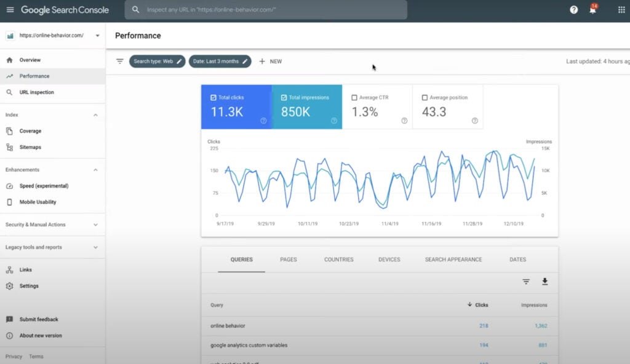This screenshot has width=630, height=364.
Task: Open the filter options in the queries table
Action: click(x=526, y=281)
